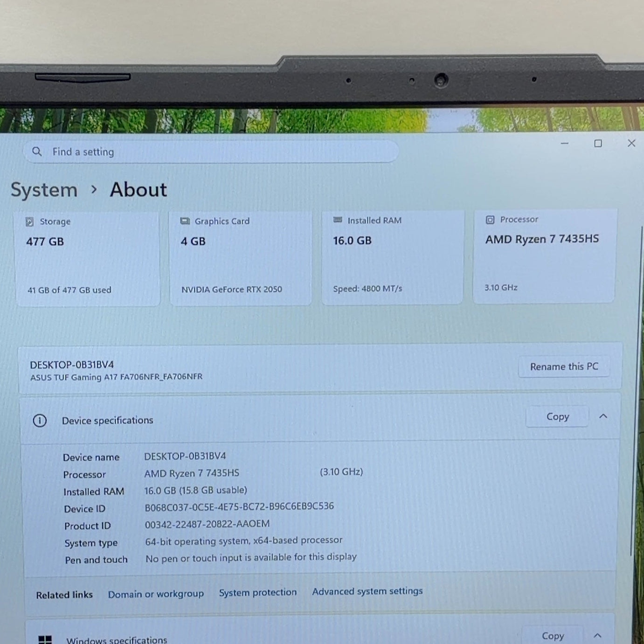This screenshot has height=644, width=644.
Task: Maximize the Settings window
Action: 598,143
